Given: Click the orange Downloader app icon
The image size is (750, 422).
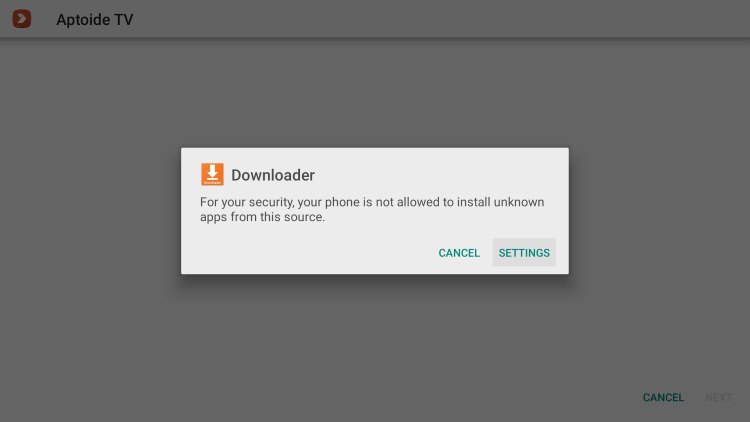Looking at the screenshot, I should [212, 174].
